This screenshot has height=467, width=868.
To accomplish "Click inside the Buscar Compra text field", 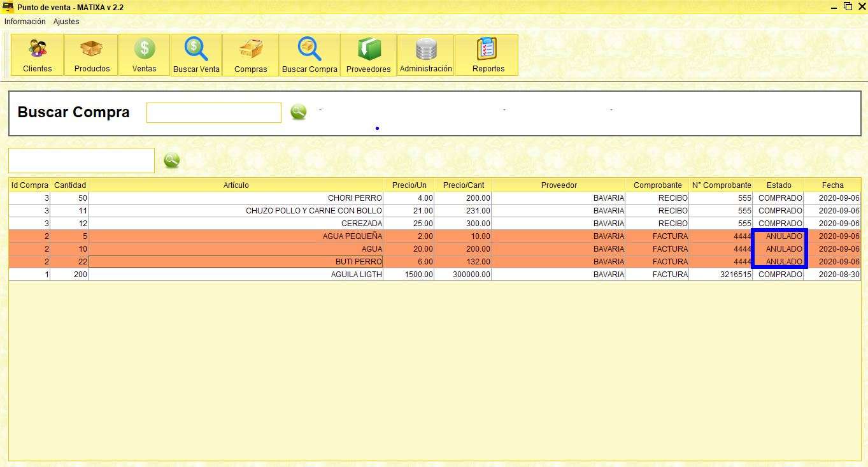I will (x=214, y=112).
